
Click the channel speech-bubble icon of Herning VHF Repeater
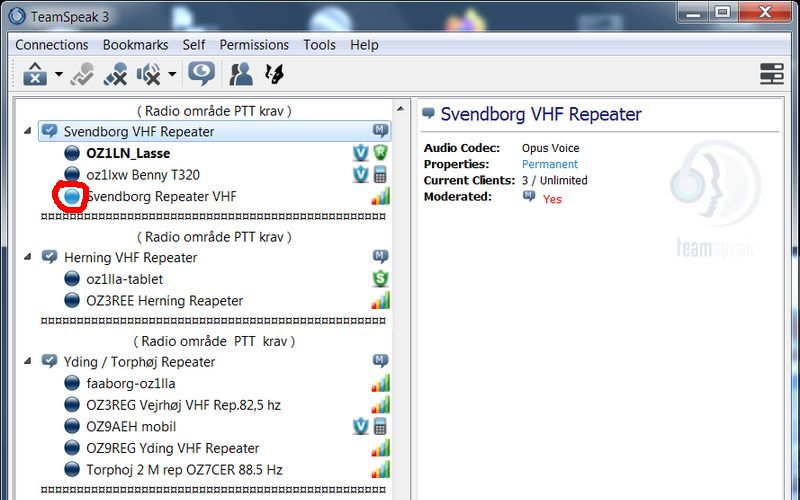coord(49,257)
